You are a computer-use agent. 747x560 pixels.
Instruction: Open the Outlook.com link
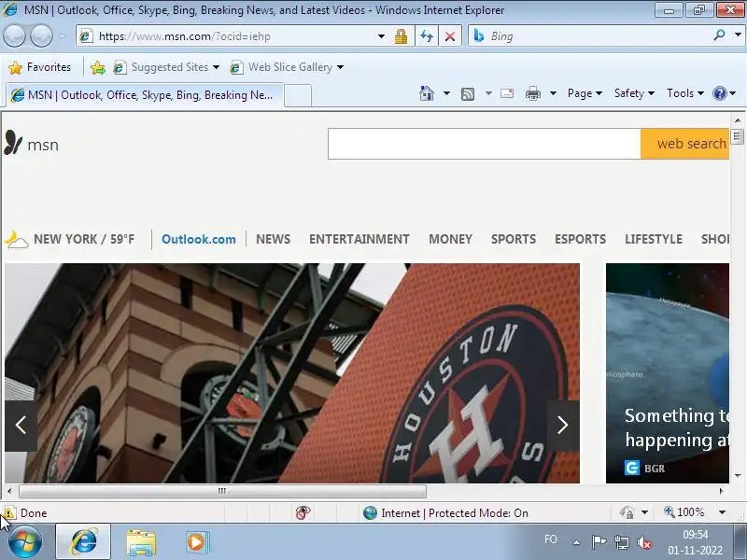coord(199,239)
